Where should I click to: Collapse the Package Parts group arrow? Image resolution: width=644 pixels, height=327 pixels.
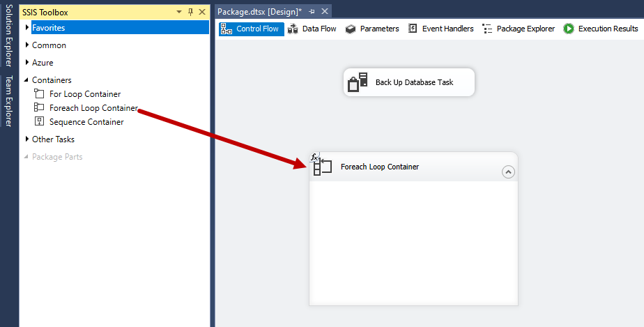point(26,157)
